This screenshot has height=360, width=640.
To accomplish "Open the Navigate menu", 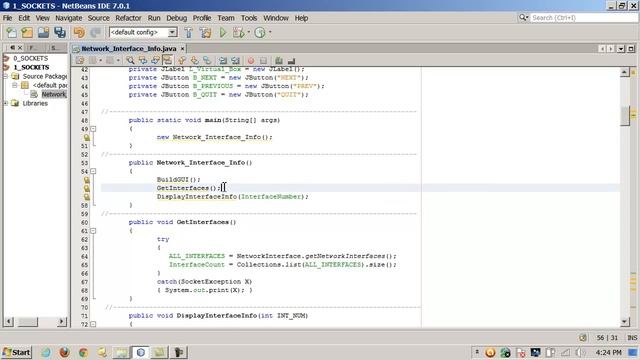I will [x=69, y=18].
